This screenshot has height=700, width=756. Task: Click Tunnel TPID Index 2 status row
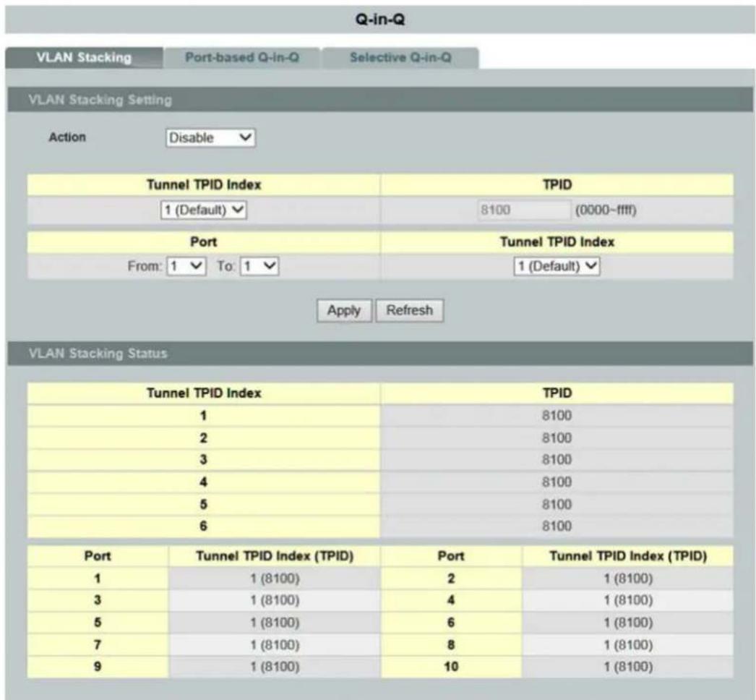click(x=380, y=437)
